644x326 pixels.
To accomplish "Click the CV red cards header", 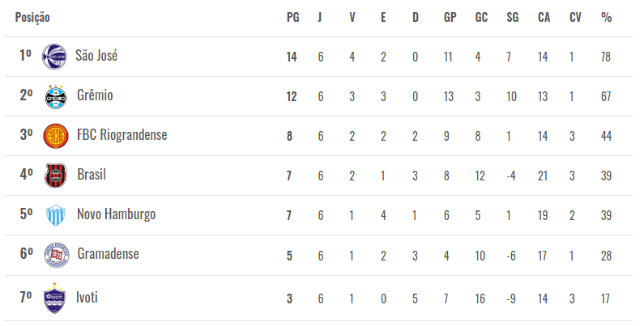I will click(575, 17).
